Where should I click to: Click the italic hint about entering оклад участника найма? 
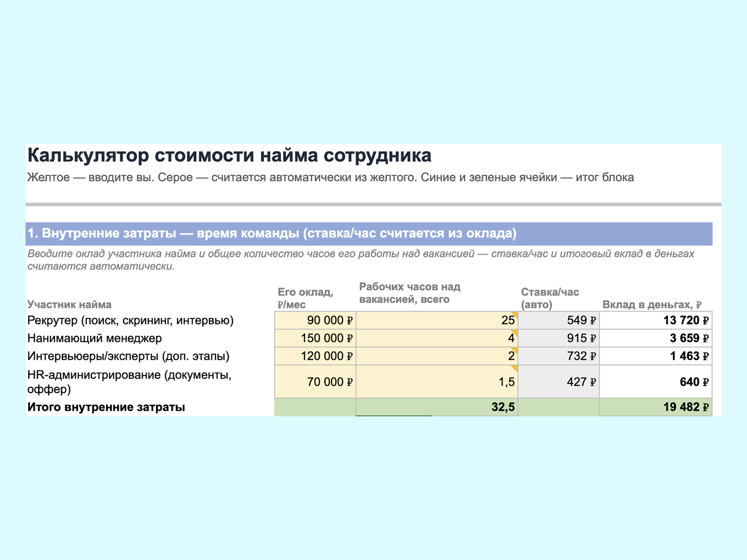361,260
